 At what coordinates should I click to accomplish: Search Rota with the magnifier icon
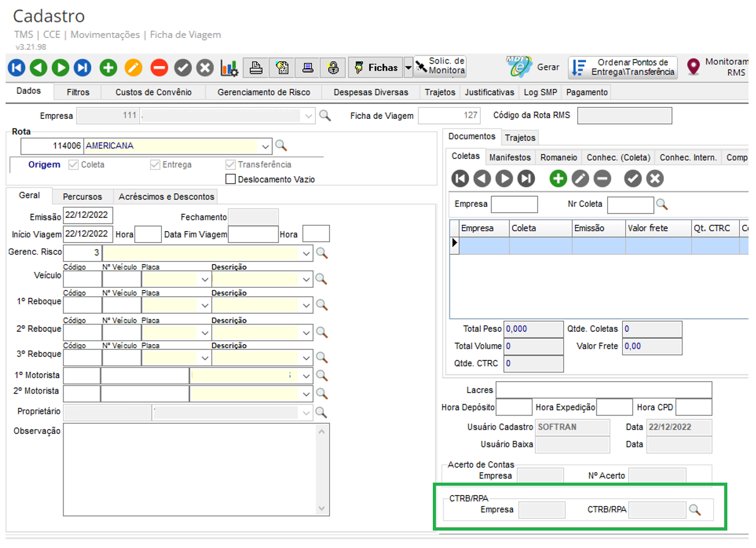coord(281,146)
